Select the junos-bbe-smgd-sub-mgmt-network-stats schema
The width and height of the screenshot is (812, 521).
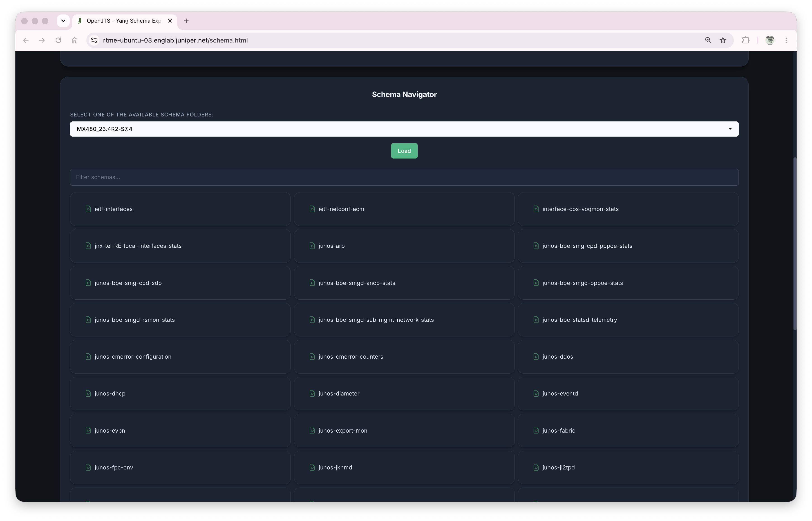point(404,320)
